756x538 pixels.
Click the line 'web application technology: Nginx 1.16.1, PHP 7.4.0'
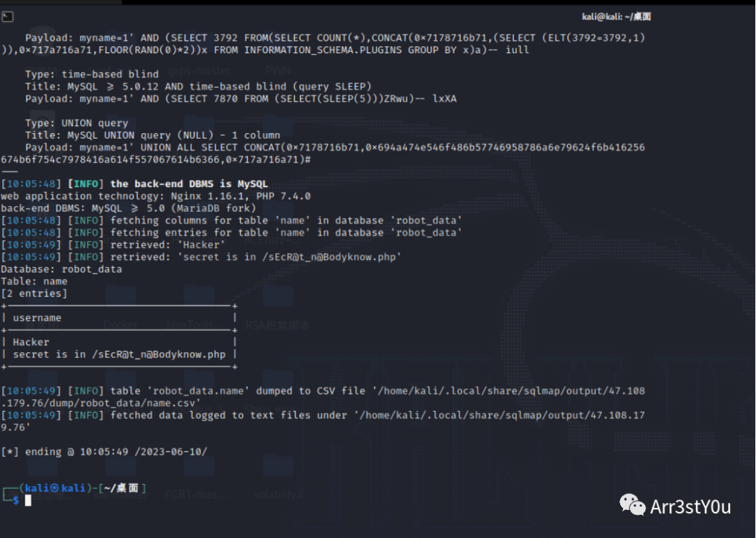coord(155,196)
